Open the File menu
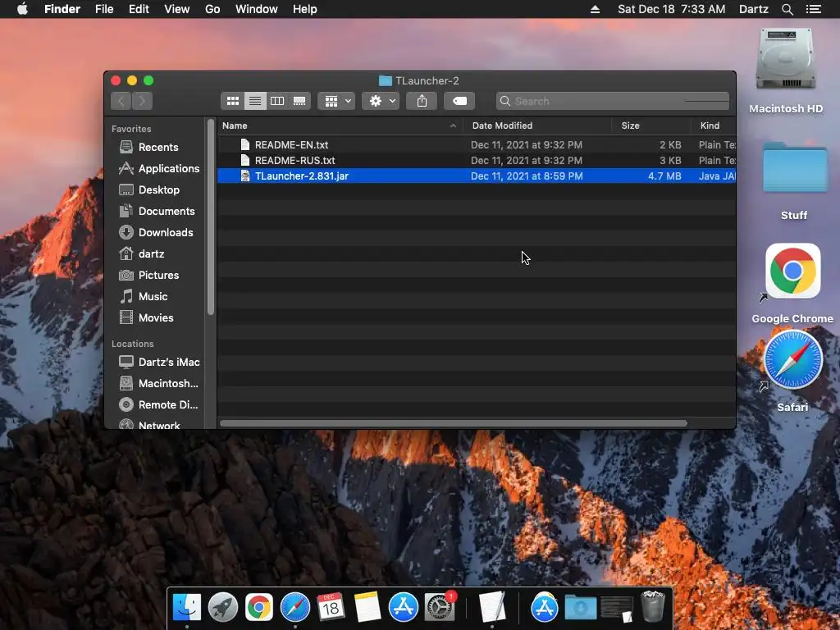This screenshot has width=840, height=630. tap(104, 9)
